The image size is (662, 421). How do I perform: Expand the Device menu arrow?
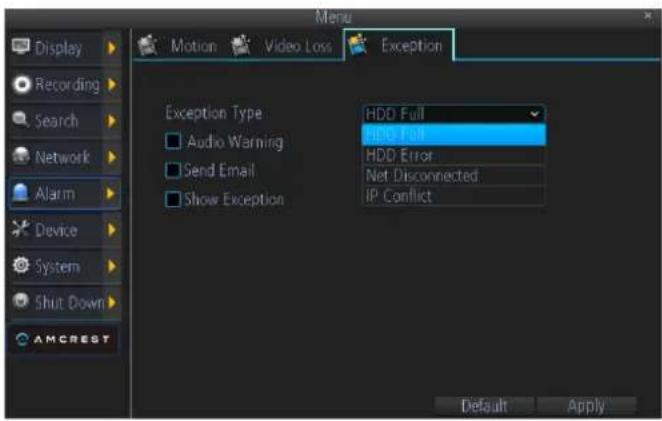click(x=111, y=230)
